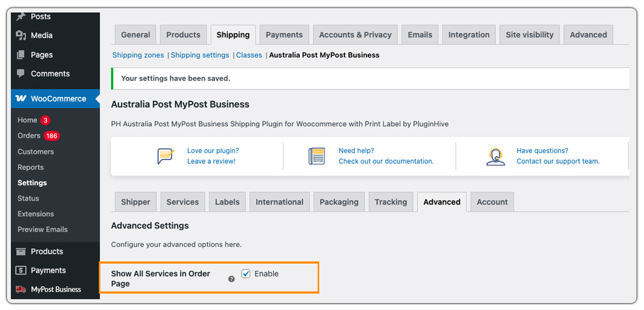This screenshot has width=644, height=310.
Task: Click the support agent headset icon
Action: point(496,157)
